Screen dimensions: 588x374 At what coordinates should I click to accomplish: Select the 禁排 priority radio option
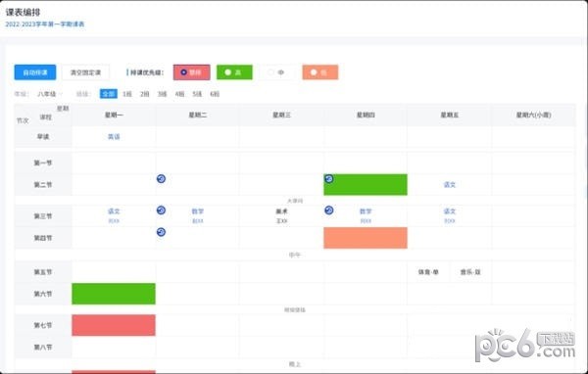(x=192, y=72)
